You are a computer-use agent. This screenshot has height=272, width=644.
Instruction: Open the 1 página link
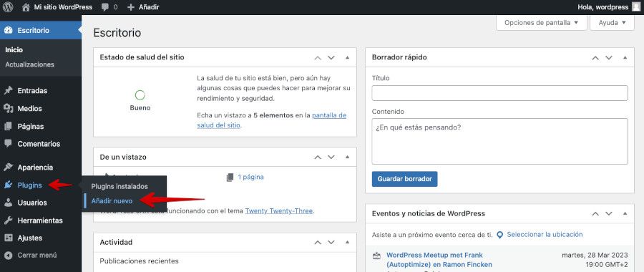(250, 178)
